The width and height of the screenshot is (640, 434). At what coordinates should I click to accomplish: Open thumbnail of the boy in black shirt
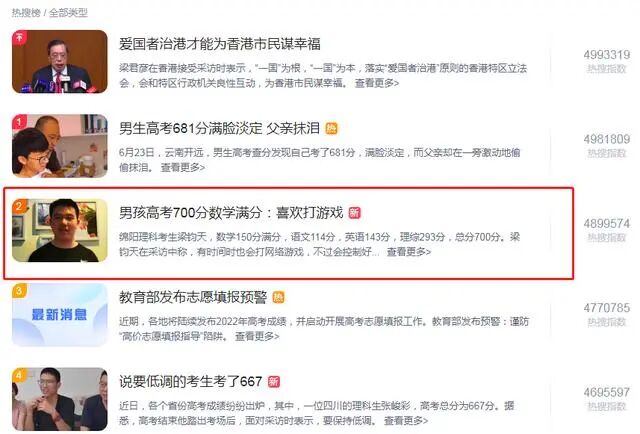pyautogui.click(x=60, y=230)
